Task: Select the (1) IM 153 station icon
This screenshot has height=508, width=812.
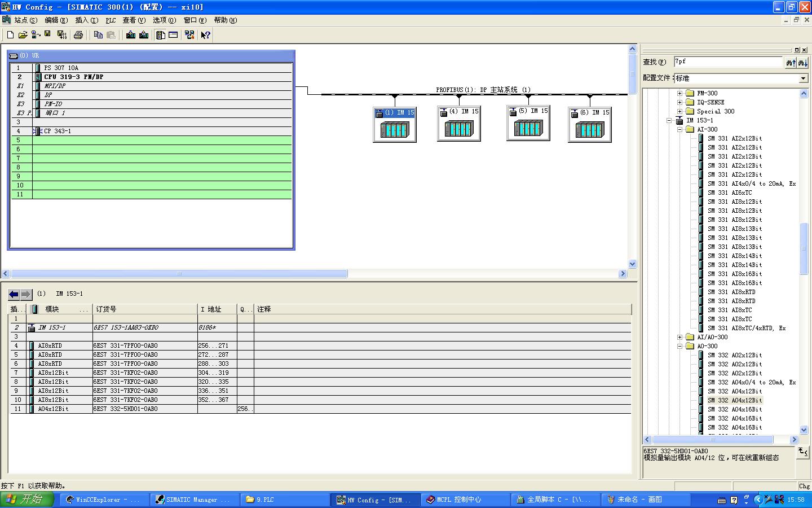Action: click(x=395, y=124)
